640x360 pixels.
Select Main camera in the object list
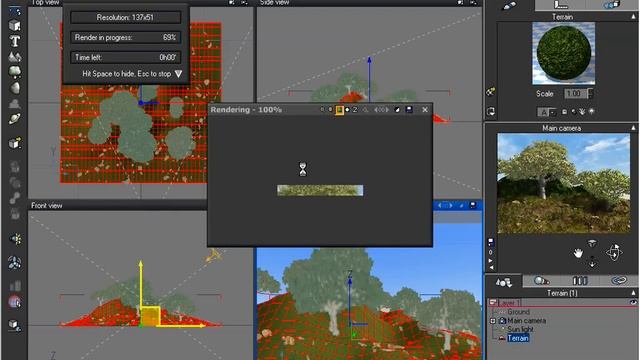tap(526, 321)
